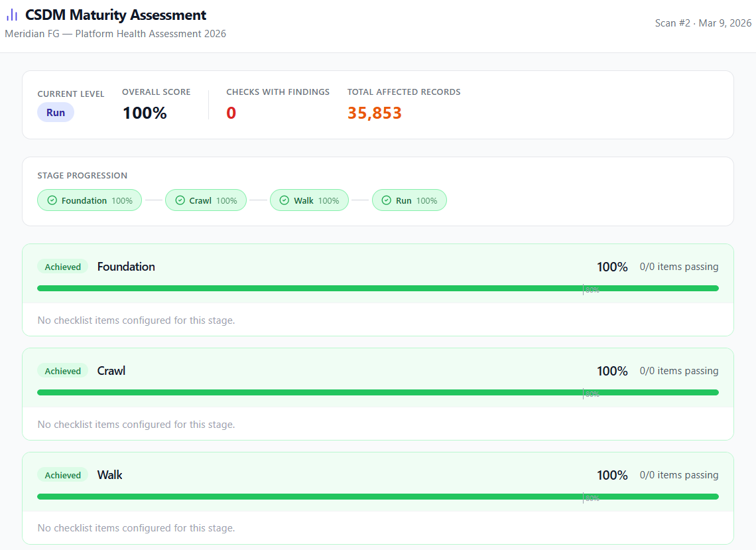Click the Achieved badge beside Crawl
The image size is (756, 550).
[63, 371]
